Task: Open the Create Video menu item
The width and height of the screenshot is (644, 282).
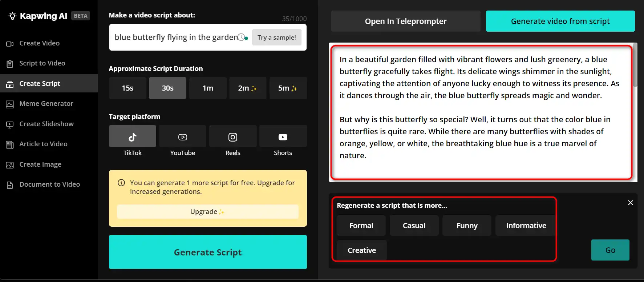Action: click(49, 43)
